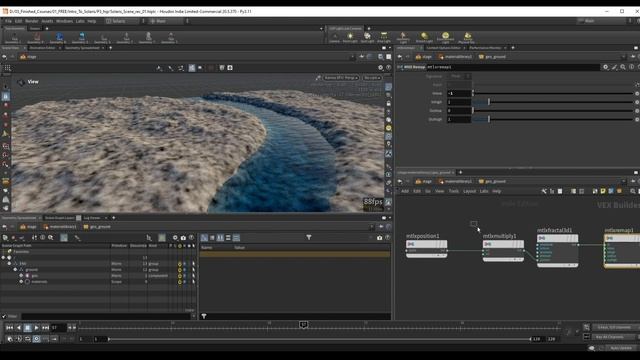Viewport: 640px width, 360px height.
Task: Click the Geometry Light shelf tool
Action: click(403, 38)
